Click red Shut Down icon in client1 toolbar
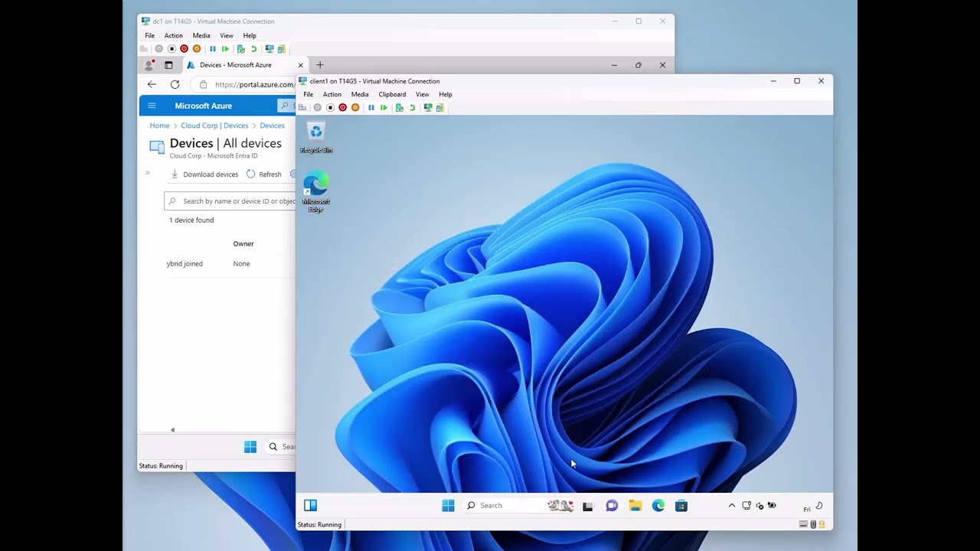The height and width of the screenshot is (551, 980). [342, 108]
